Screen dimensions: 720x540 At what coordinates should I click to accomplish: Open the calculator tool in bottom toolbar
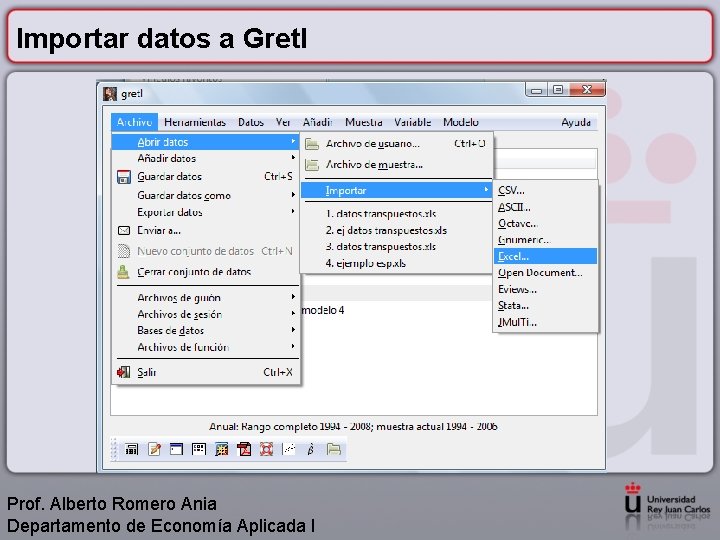coord(132,449)
